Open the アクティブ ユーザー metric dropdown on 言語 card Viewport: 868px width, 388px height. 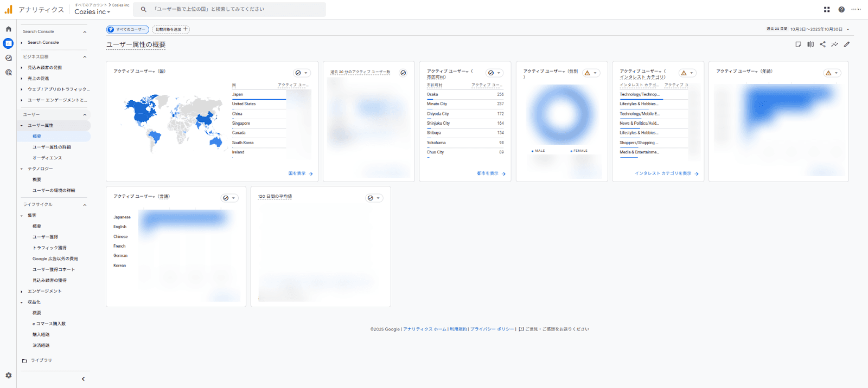[x=134, y=196]
